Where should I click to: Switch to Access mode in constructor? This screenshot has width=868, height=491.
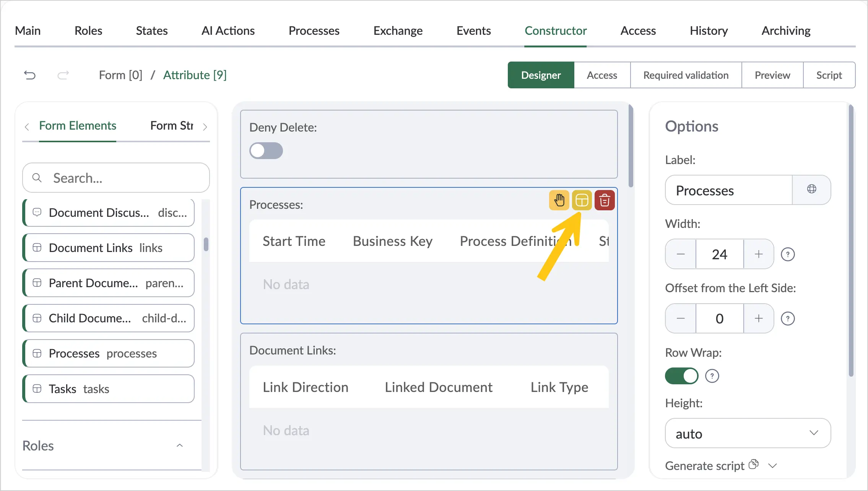602,75
